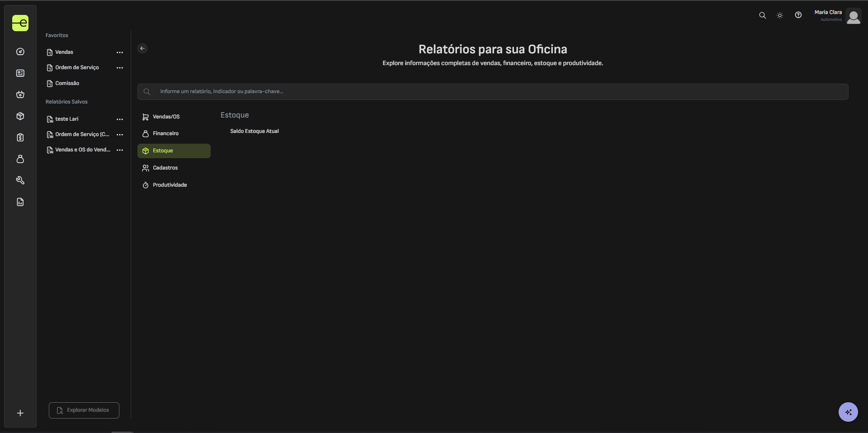868x433 pixels.
Task: Click the back arrow button
Action: point(142,48)
